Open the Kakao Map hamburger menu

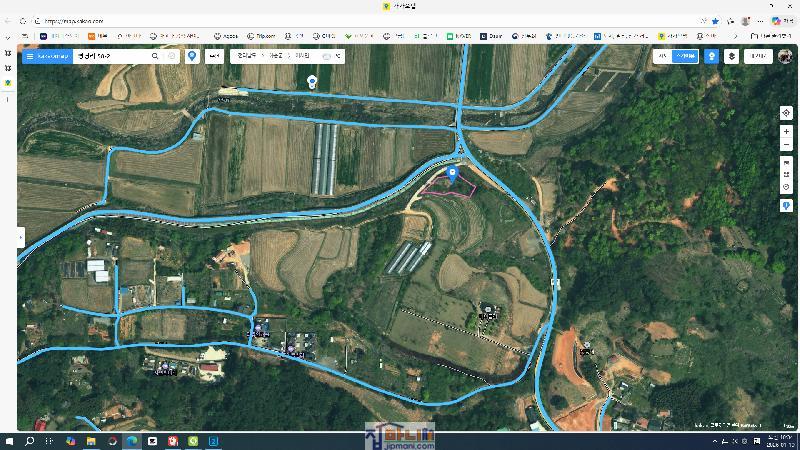coord(28,56)
